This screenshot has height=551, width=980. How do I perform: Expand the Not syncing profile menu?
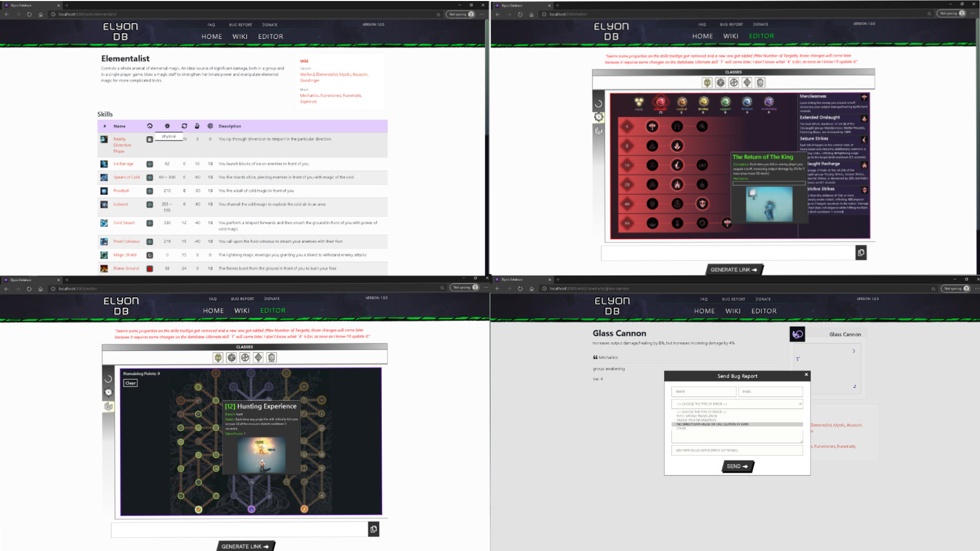pyautogui.click(x=460, y=14)
